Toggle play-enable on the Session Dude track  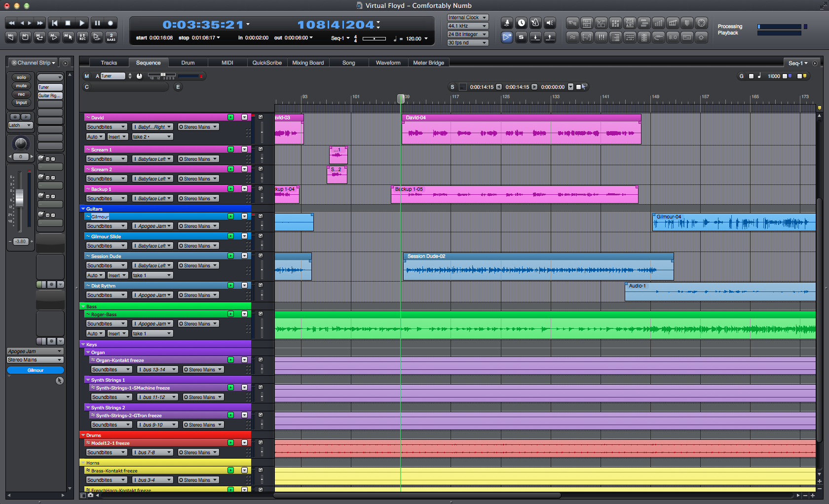[x=230, y=256]
